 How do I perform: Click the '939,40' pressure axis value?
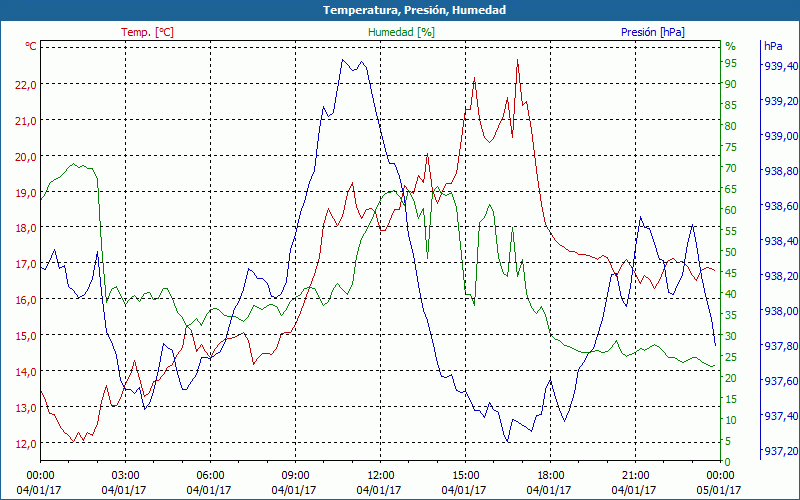point(781,66)
